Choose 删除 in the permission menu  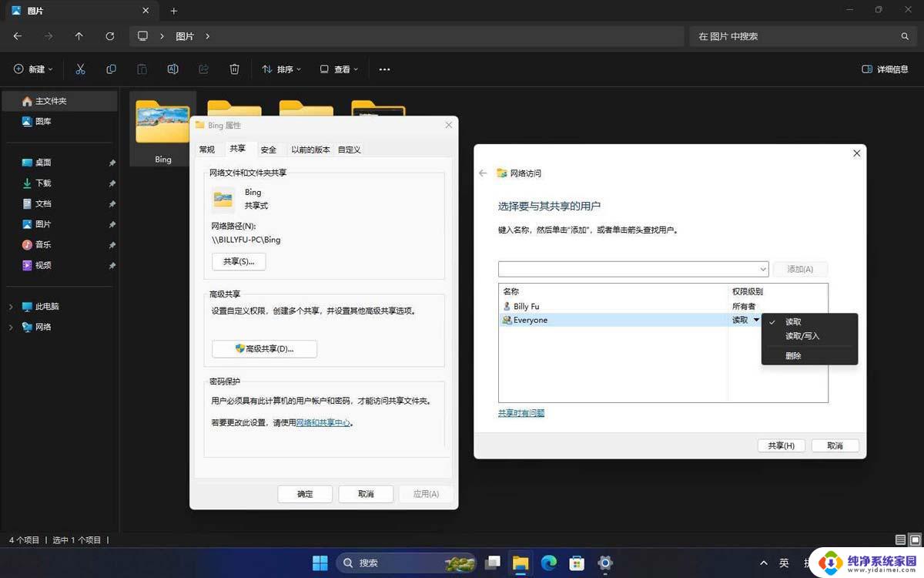793,356
